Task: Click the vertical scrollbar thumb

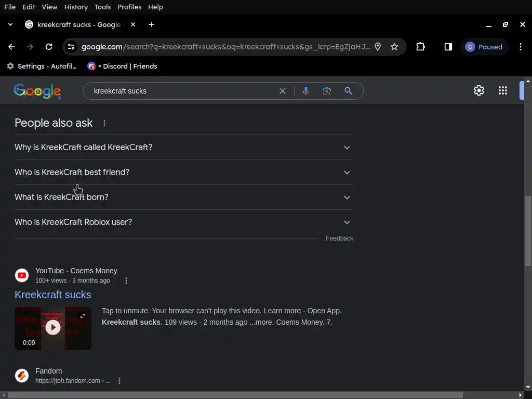Action: (x=528, y=231)
